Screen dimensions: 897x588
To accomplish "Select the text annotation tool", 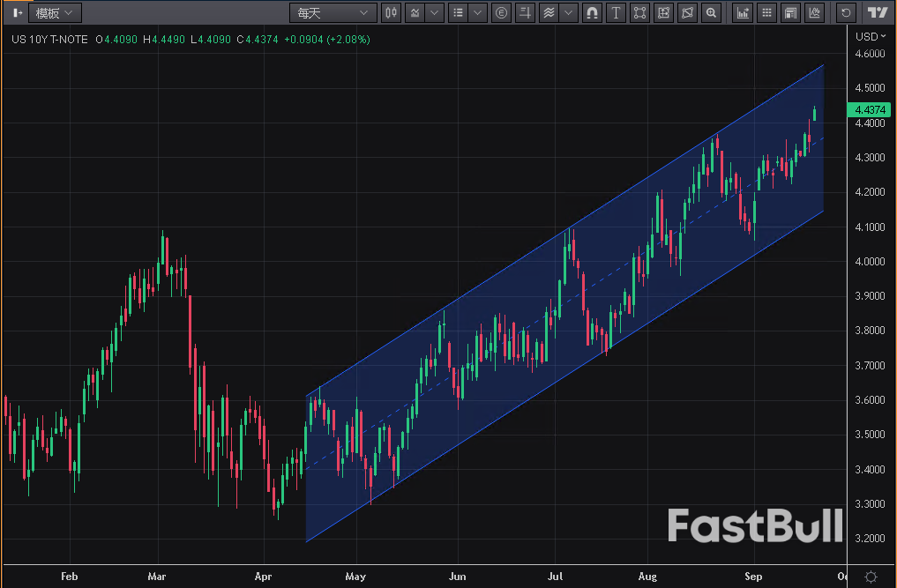I will click(616, 12).
